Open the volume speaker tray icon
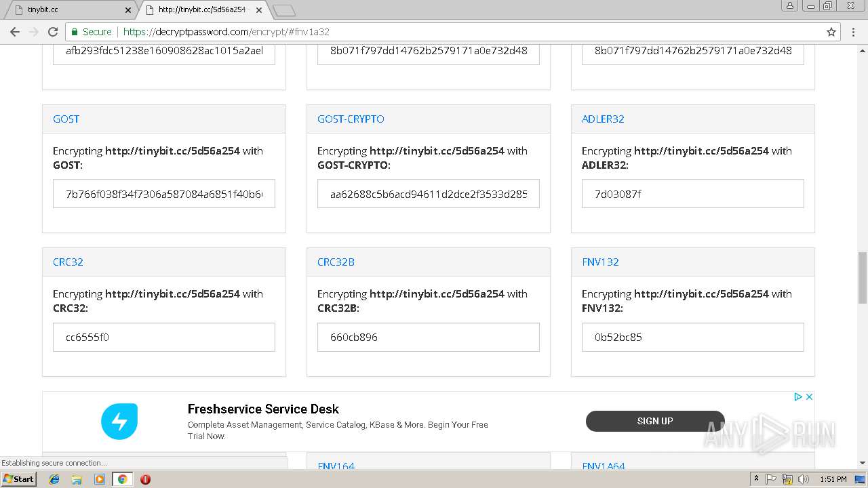 tap(803, 479)
